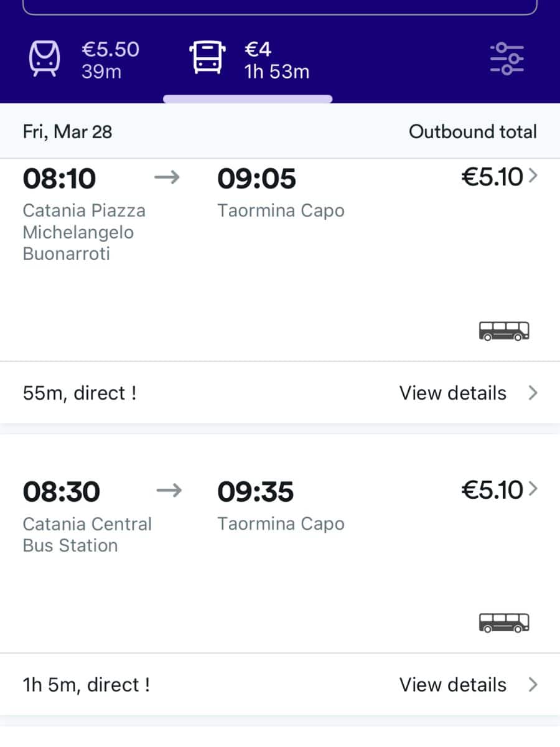
Task: Tap the search field at the top
Action: tap(280, 6)
